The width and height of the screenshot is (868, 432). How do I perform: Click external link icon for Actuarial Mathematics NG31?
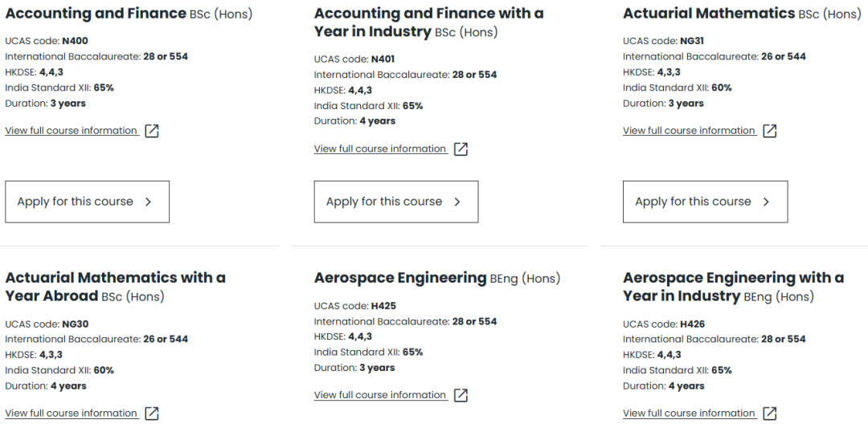769,131
